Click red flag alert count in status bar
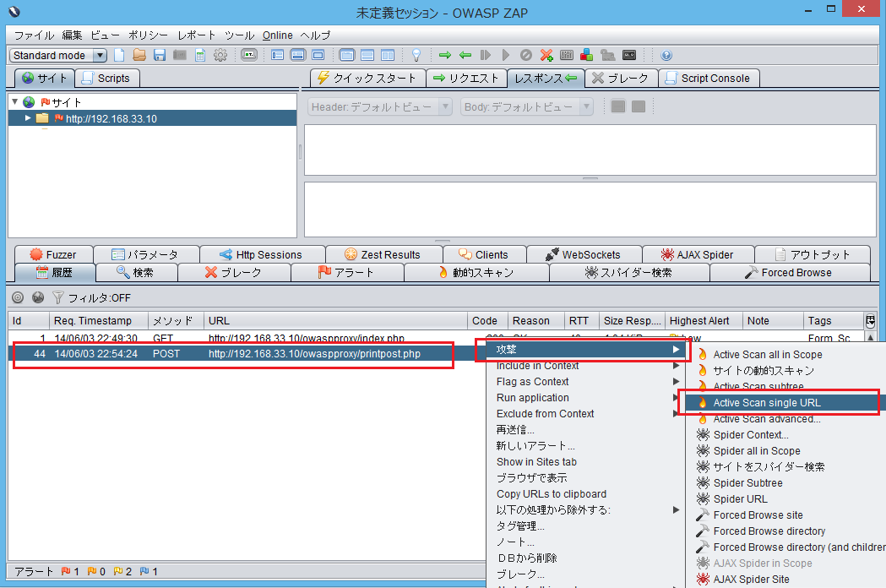The image size is (886, 588). click(x=70, y=572)
